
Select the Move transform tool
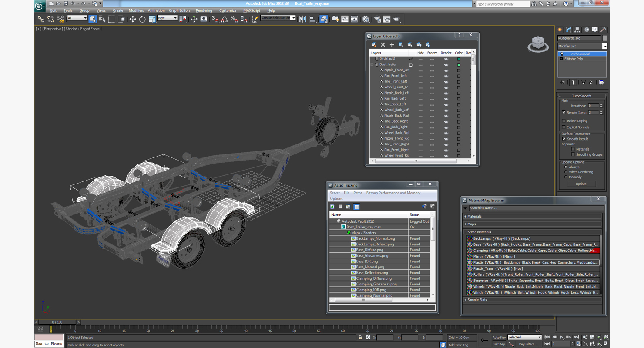tap(132, 19)
